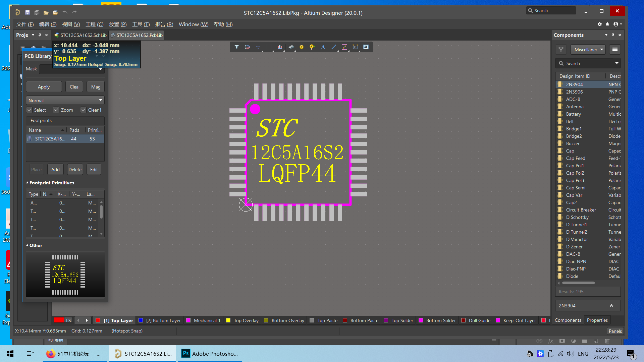Open the Window (W) menu
This screenshot has height=362, width=644.
pos(194,24)
